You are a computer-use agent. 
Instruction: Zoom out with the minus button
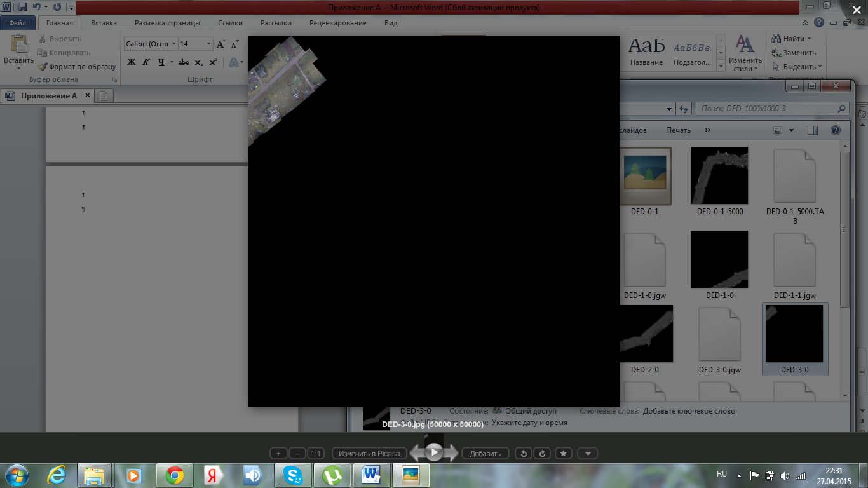tap(297, 454)
